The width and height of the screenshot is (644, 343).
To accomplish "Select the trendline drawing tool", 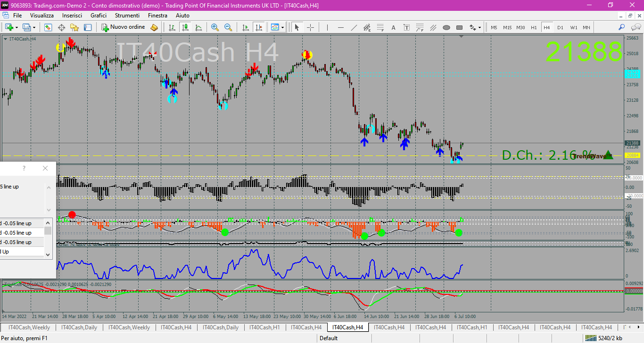I will 354,27.
